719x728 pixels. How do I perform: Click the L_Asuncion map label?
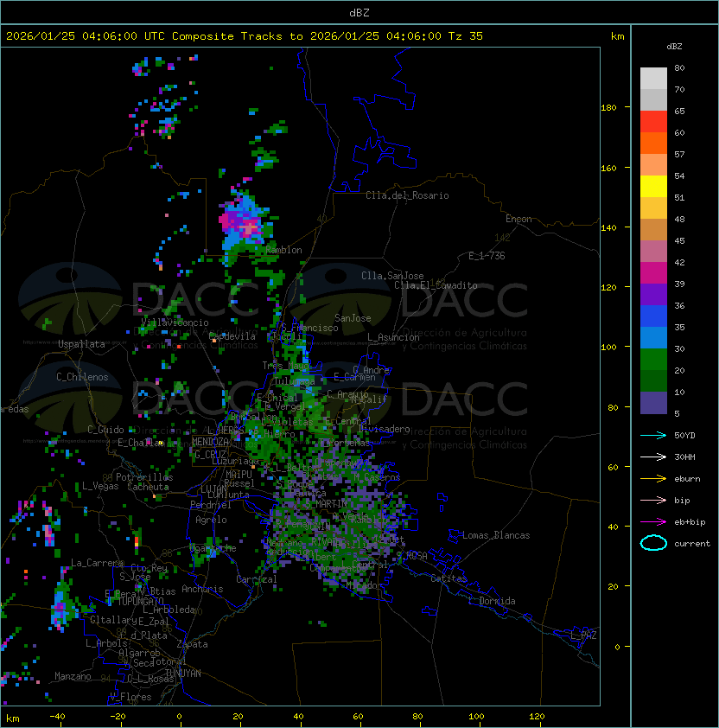(x=393, y=337)
